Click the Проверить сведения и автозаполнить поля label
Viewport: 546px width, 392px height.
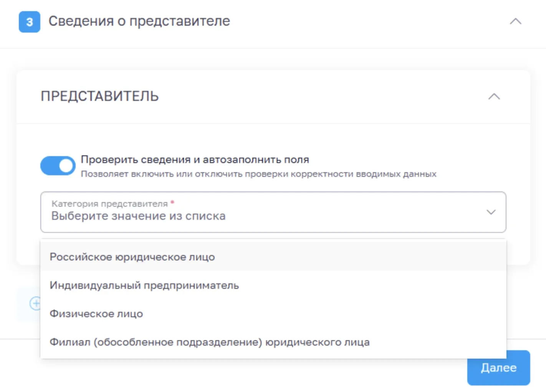click(195, 160)
